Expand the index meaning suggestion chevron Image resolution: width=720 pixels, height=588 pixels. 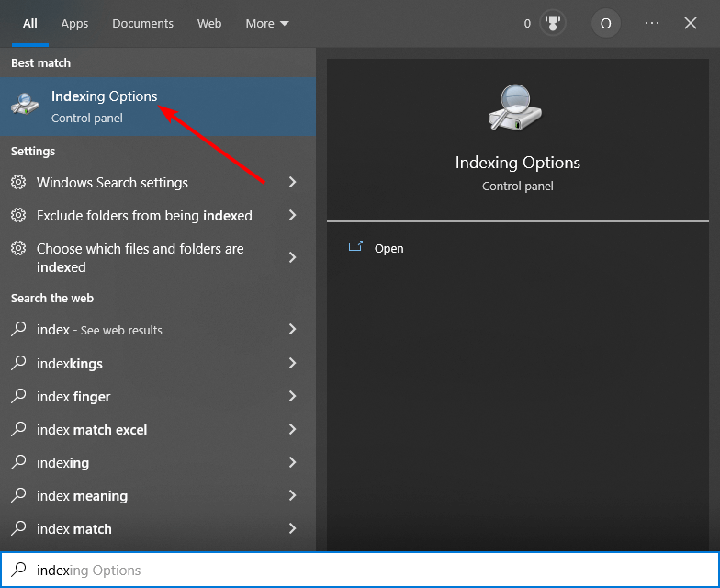[292, 495]
